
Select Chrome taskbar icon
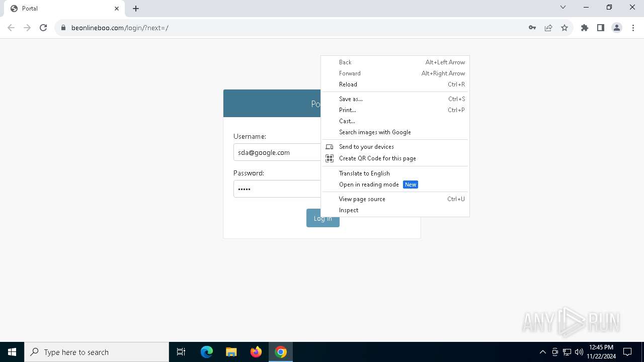(281, 352)
